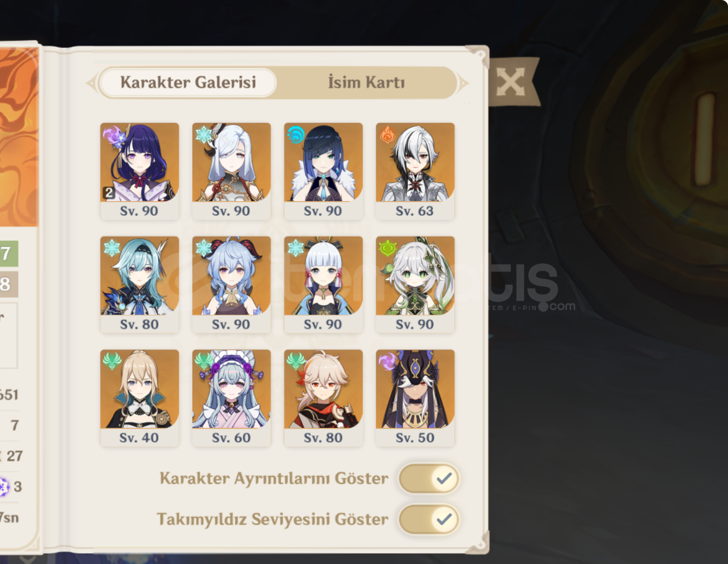Switch to the İsim Kartı tab

366,82
